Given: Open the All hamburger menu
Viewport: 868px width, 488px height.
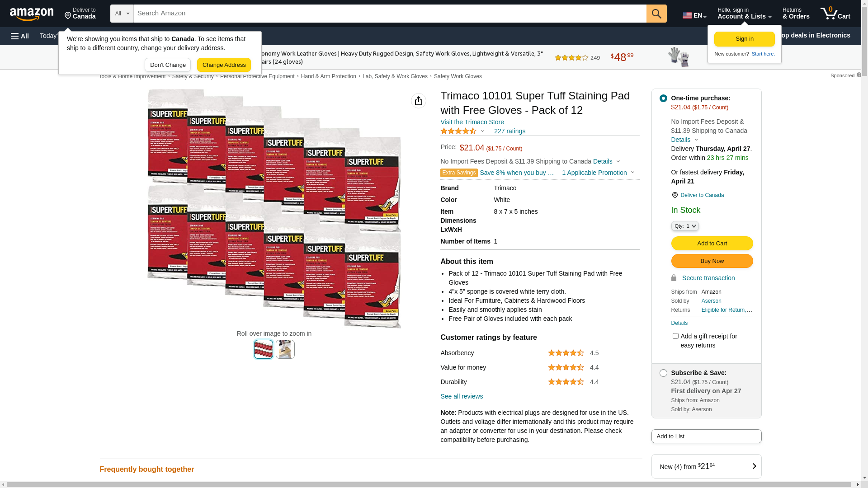Looking at the screenshot, I should (20, 36).
